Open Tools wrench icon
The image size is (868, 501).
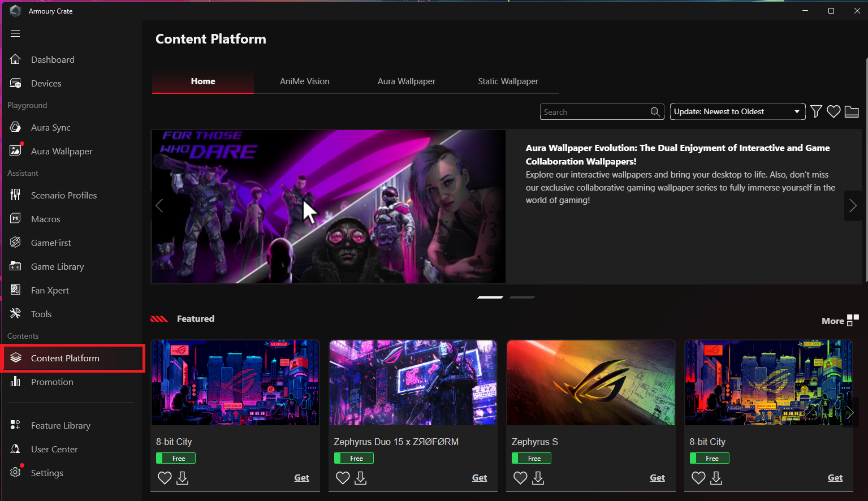15,314
